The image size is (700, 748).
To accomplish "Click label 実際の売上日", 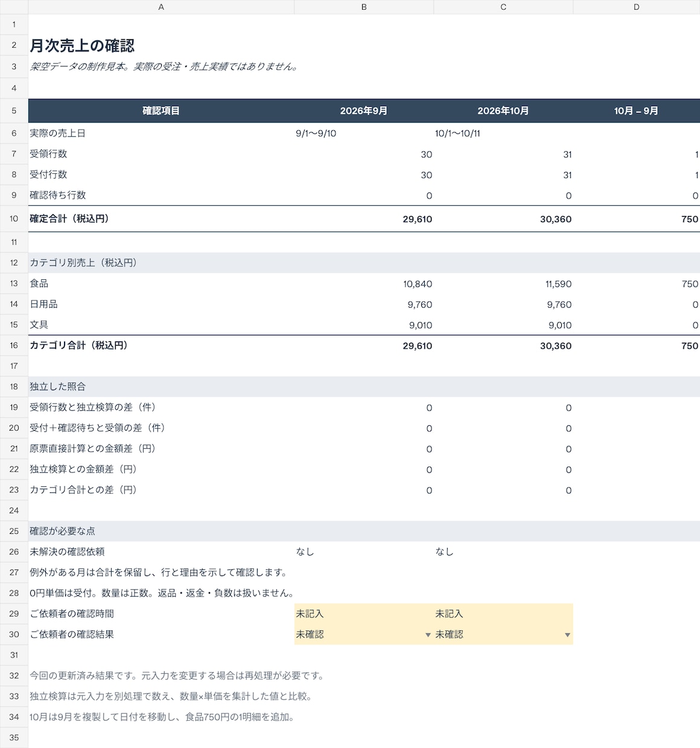I will pos(57,133).
